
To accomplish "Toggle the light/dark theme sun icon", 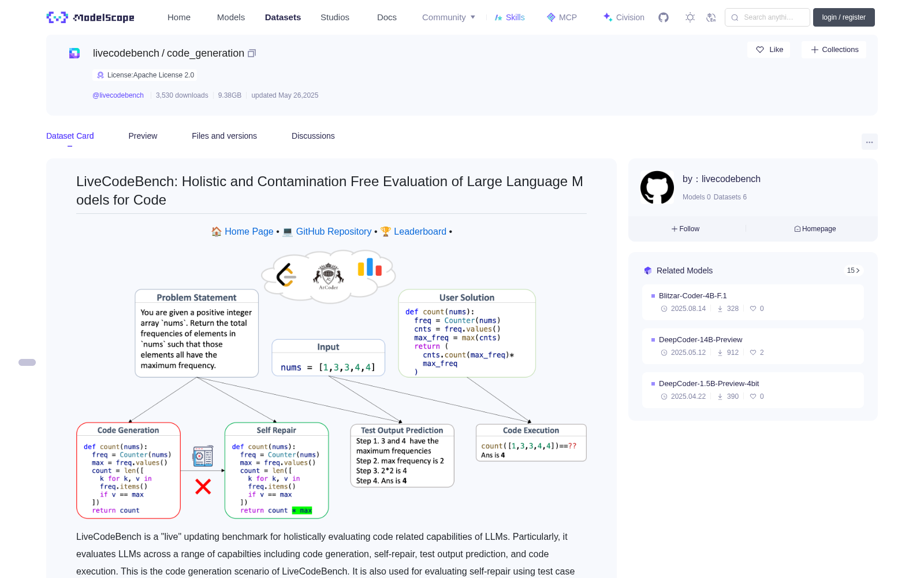I will pos(690,17).
